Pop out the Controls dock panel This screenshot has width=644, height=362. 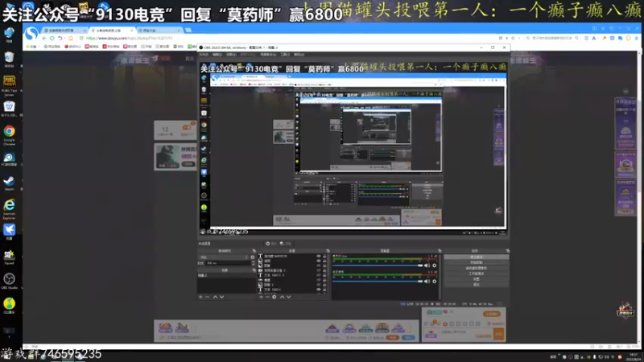508,251
